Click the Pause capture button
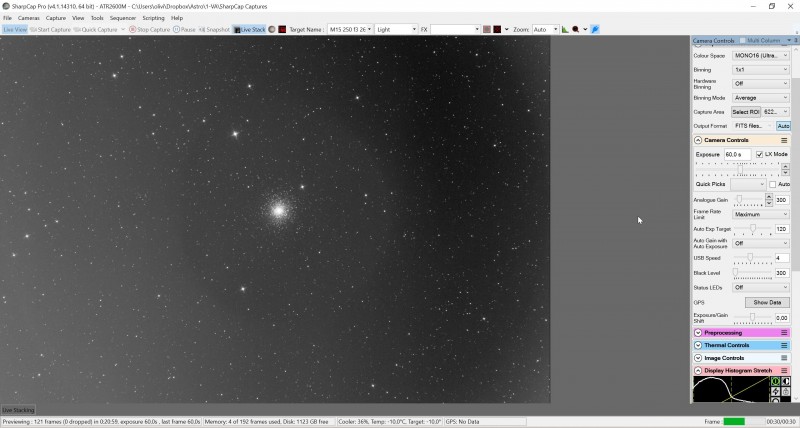Screen dimensions: 800x428 tap(184, 30)
